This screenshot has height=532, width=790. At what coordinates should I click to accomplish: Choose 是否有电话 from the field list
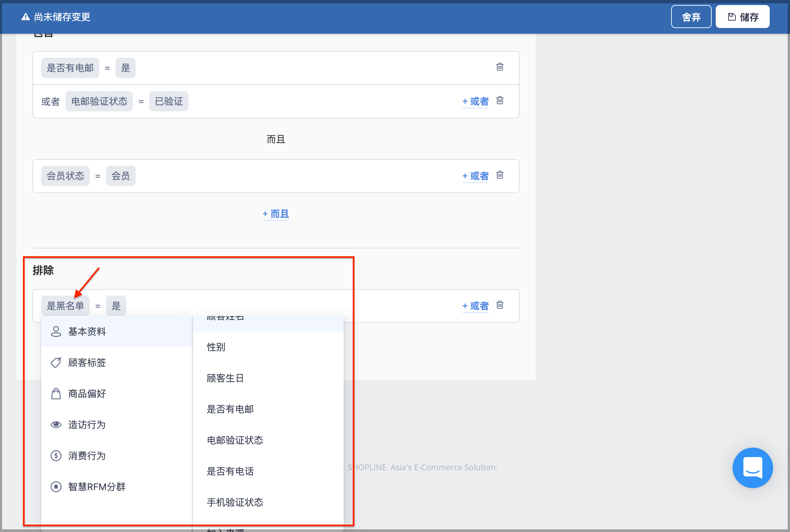[x=268, y=471]
